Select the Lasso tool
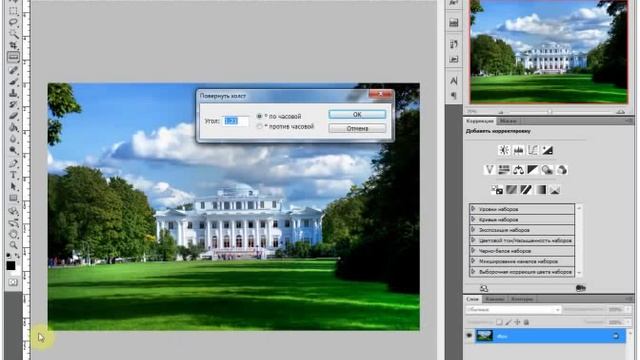 [13, 22]
